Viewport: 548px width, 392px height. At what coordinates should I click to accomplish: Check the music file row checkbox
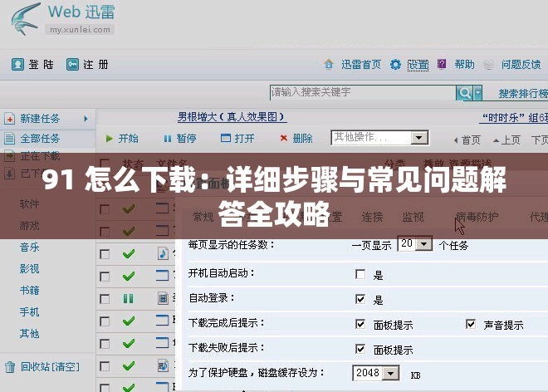click(105, 254)
